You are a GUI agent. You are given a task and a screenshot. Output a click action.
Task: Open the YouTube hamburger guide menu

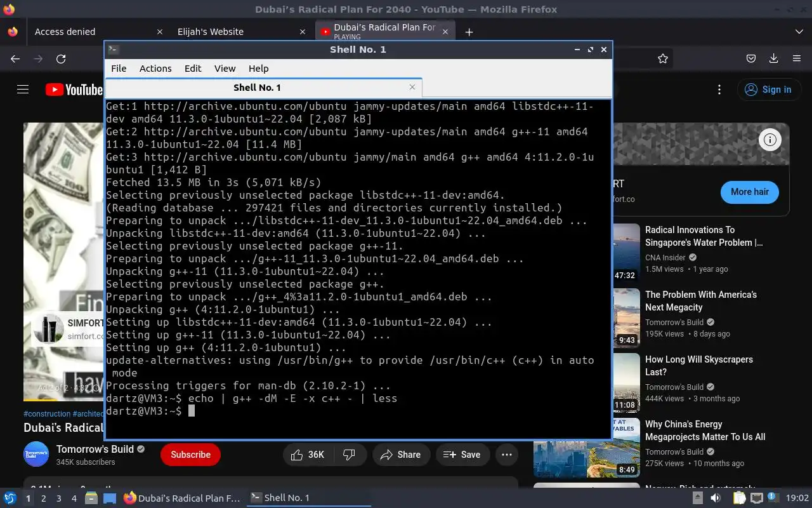click(x=23, y=90)
